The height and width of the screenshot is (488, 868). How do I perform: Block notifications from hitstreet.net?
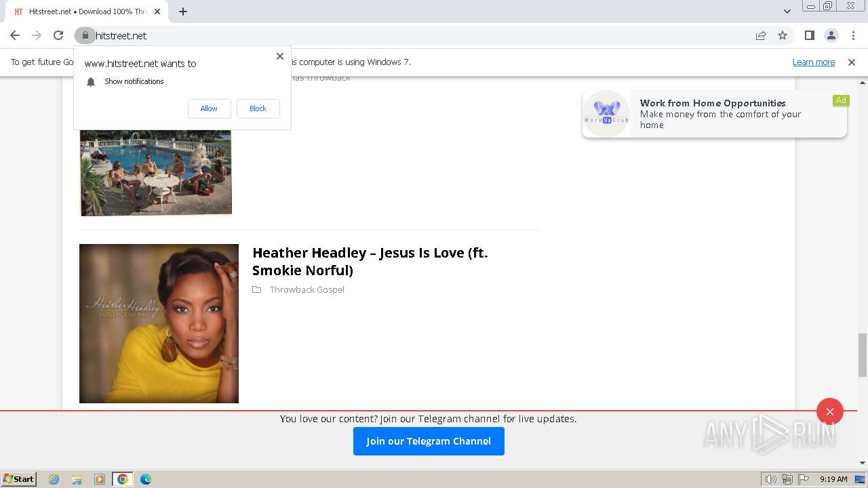click(x=258, y=108)
